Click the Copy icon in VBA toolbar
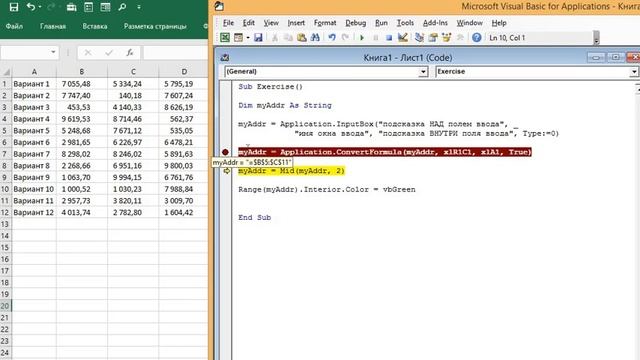This screenshot has width=640, height=360. (288, 38)
